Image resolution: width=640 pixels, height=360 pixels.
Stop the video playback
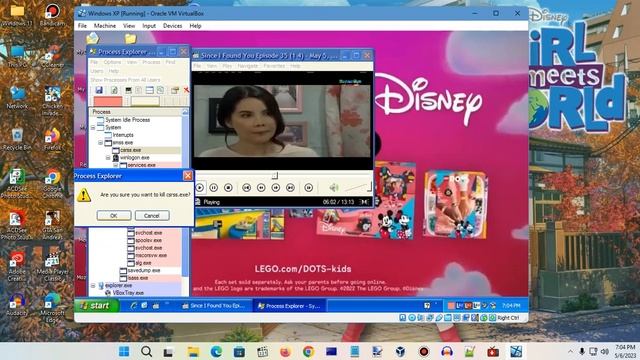228,187
